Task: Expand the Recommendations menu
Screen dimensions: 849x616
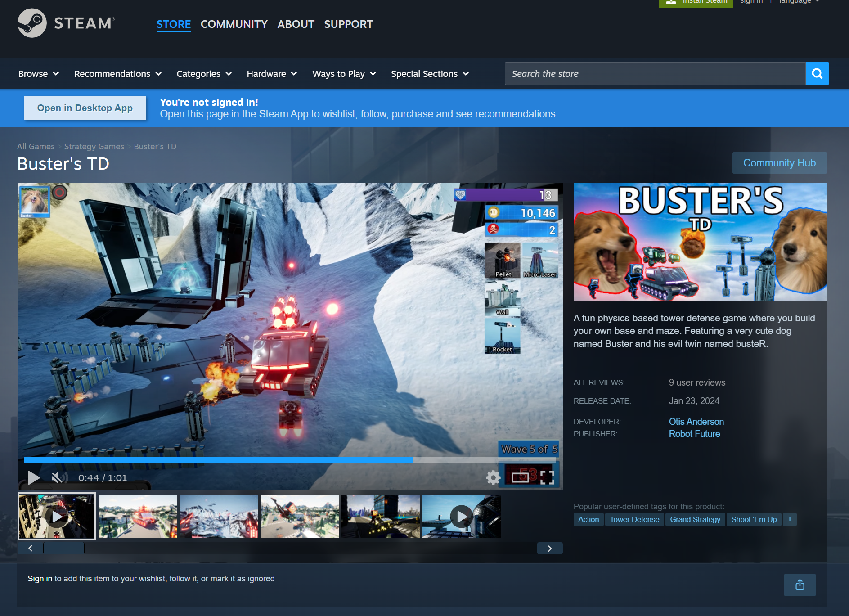Action: coord(118,74)
